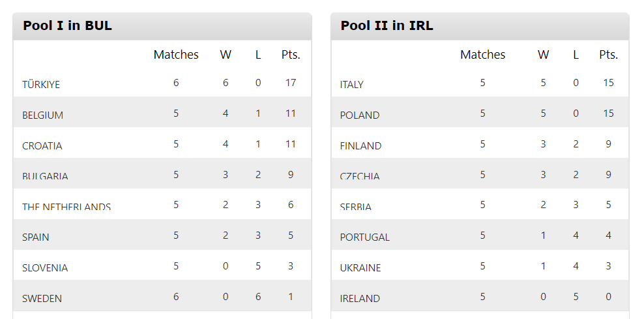Select the FINLAND team row
The width and height of the screenshot is (644, 319).
480,142
